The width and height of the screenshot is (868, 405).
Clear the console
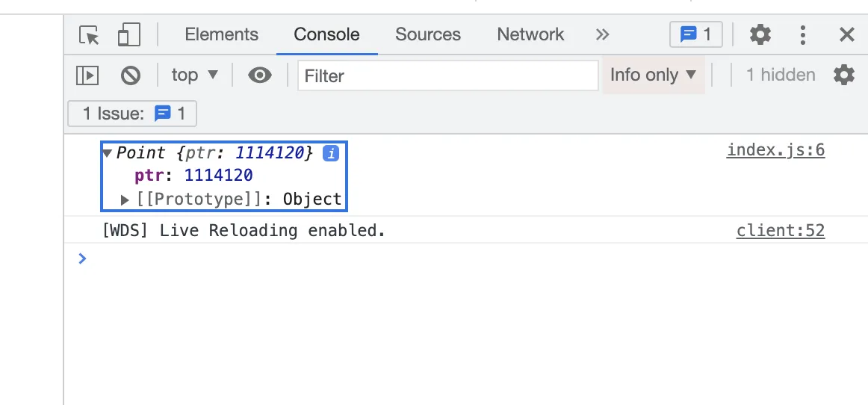tap(131, 75)
